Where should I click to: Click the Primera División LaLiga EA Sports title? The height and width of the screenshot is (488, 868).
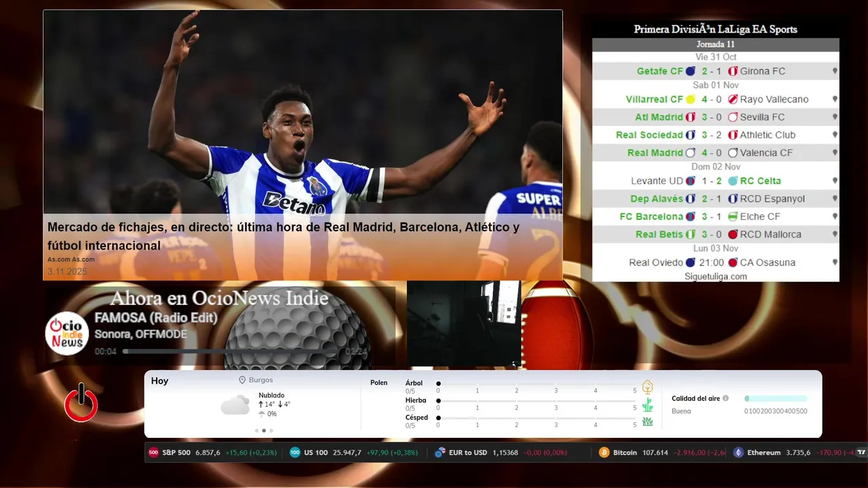[x=715, y=29]
